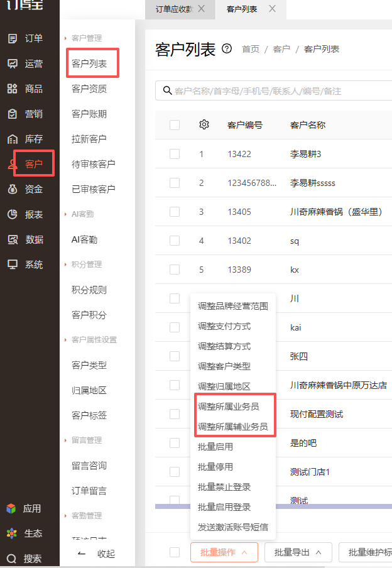The width and height of the screenshot is (392, 568).
Task: Collapse the submenu with 收起 arrow
Action: point(82,554)
